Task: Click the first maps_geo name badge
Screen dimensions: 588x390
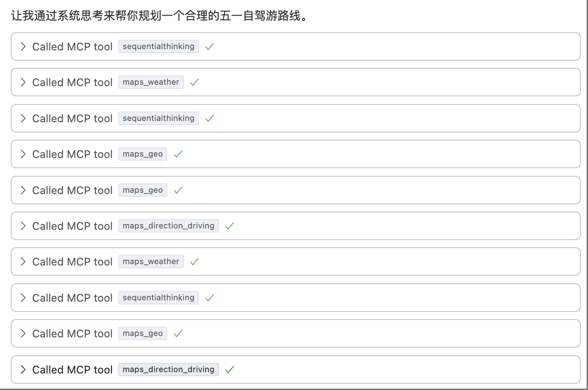Action: tap(142, 154)
